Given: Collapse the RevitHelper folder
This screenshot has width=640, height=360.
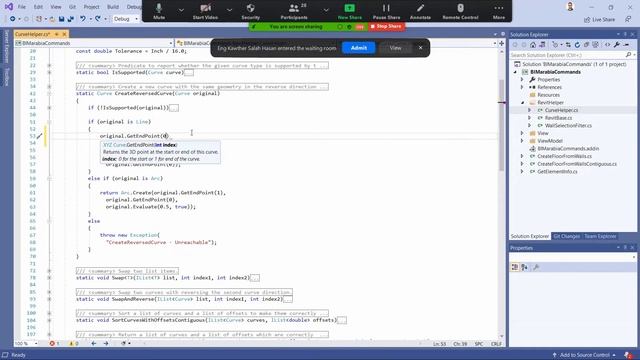Looking at the screenshot, I should pos(522,102).
